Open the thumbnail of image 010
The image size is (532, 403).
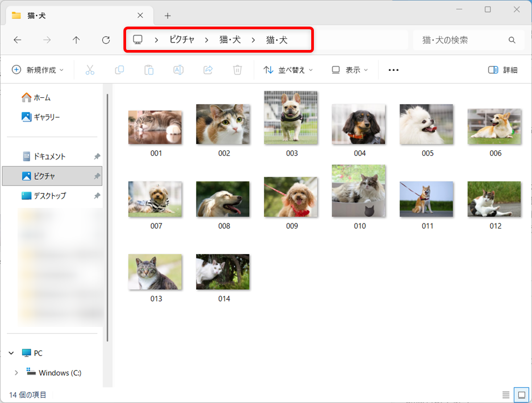(x=359, y=191)
